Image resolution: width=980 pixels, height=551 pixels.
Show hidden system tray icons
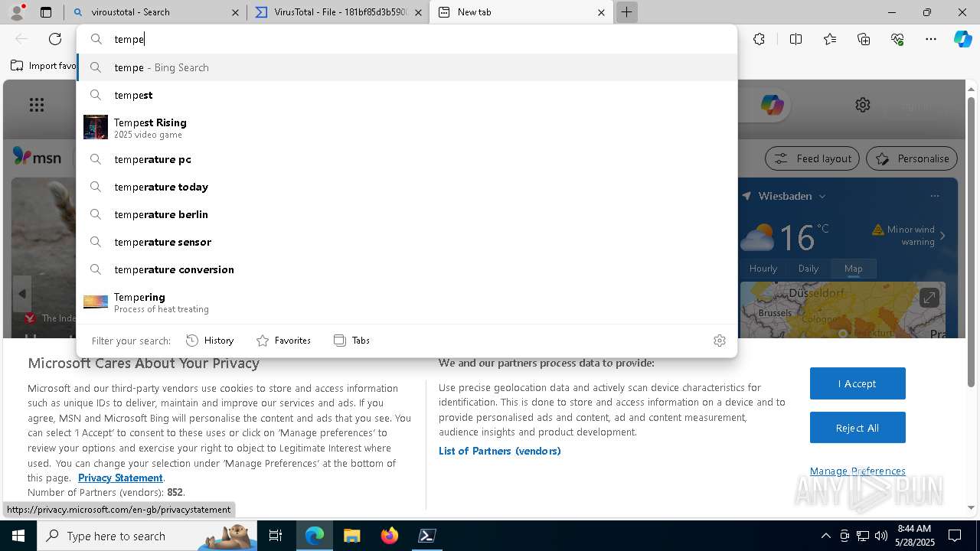click(x=825, y=536)
